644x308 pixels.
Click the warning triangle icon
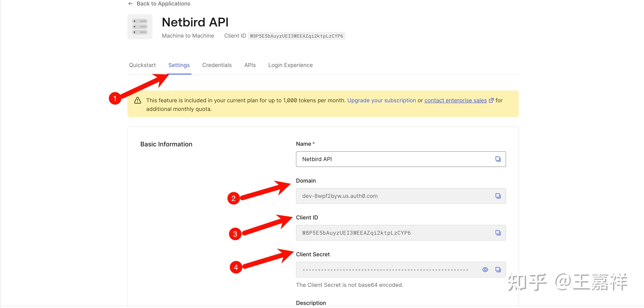coord(137,100)
